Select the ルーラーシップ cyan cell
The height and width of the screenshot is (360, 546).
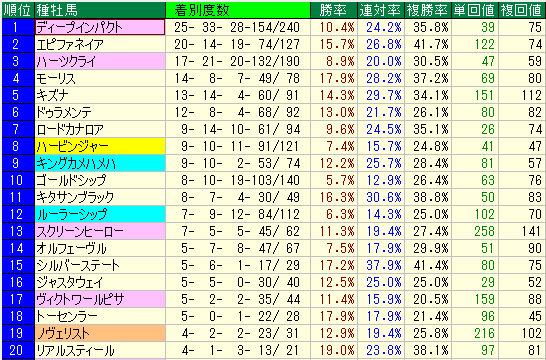pos(100,214)
